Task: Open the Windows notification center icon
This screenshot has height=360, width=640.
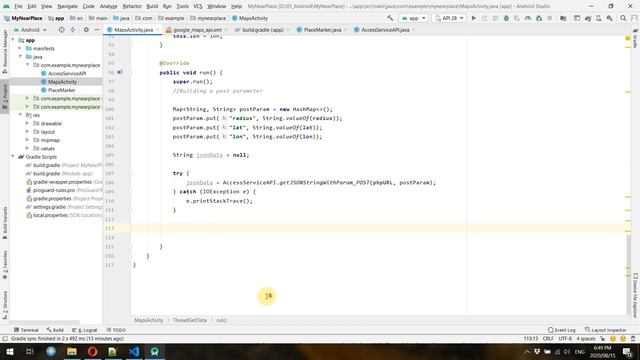Action: [628, 351]
